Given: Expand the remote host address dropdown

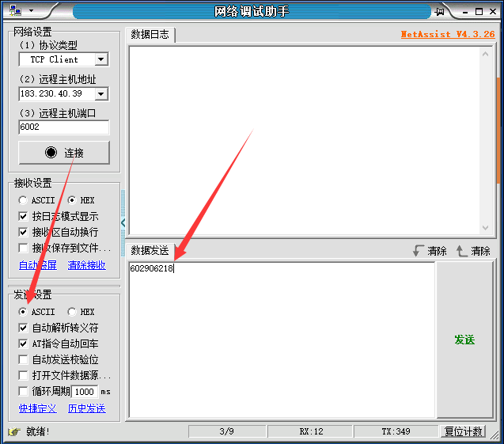Looking at the screenshot, I should click(101, 94).
